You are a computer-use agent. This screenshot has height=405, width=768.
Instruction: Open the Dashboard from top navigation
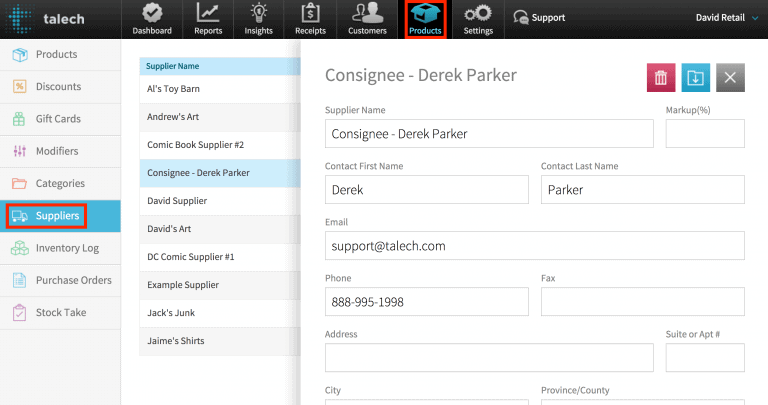(x=152, y=19)
